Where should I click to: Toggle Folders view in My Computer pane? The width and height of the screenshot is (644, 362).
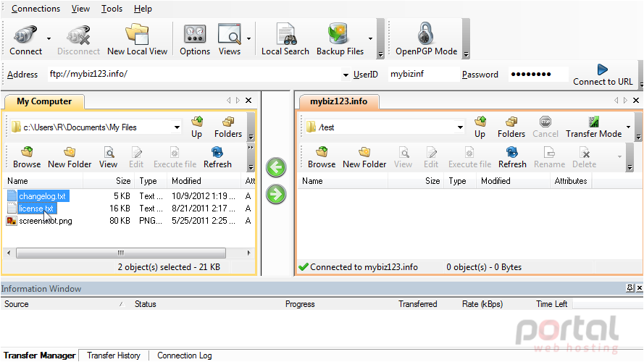pos(228,127)
